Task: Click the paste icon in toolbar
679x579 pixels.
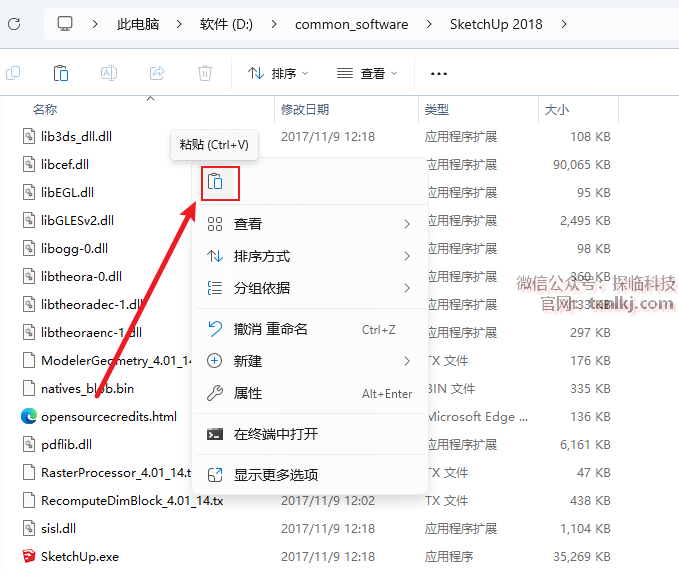Action: coord(61,73)
